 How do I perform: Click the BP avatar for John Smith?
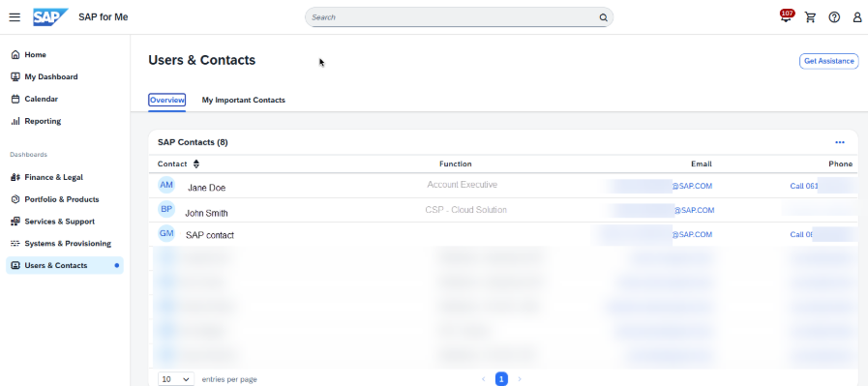coord(166,209)
